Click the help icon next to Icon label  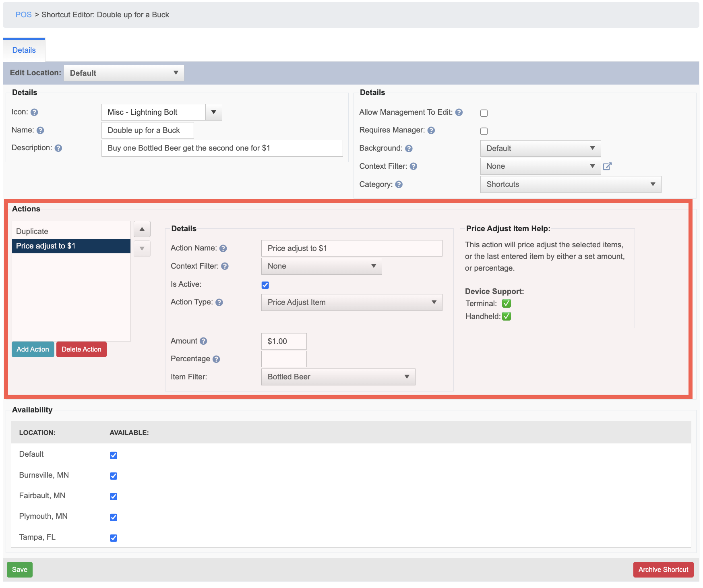pos(34,112)
